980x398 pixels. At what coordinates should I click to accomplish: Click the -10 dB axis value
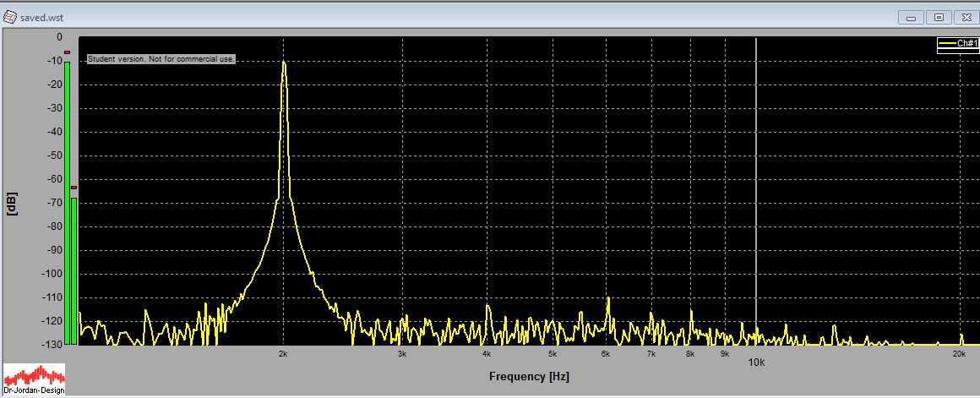53,61
